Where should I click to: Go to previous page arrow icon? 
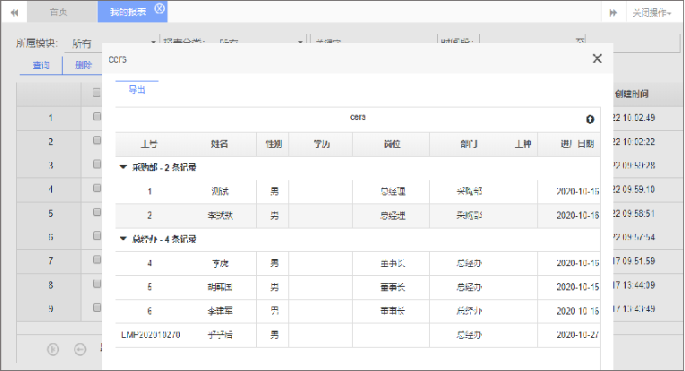pos(80,349)
